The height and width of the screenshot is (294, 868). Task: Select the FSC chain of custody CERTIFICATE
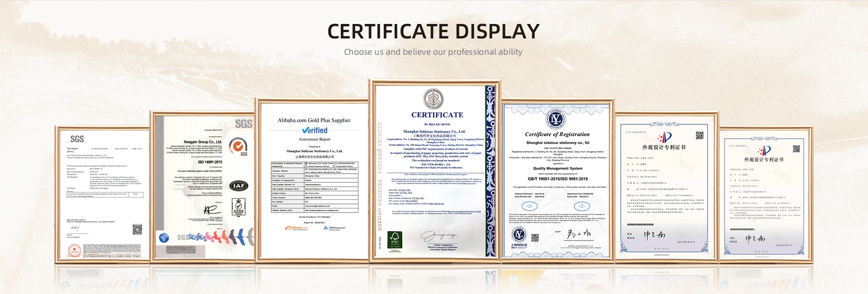pos(435,171)
